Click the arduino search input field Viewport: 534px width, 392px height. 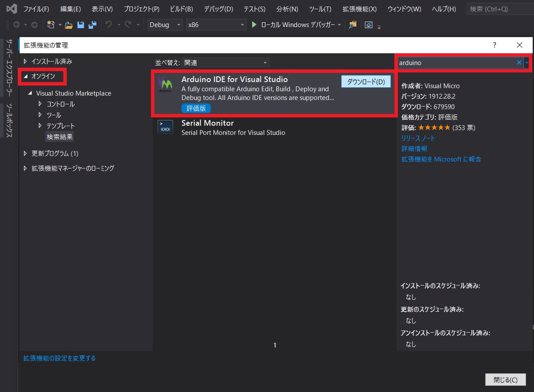click(x=456, y=62)
